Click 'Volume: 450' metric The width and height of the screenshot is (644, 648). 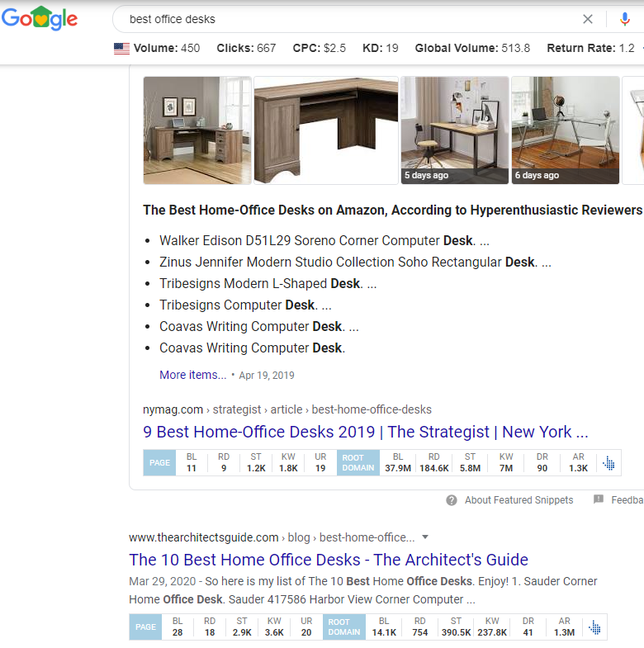coord(167,49)
